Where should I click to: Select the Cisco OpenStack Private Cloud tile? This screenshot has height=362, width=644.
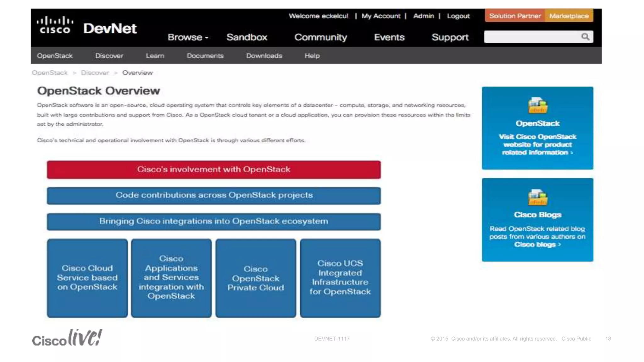(x=256, y=278)
